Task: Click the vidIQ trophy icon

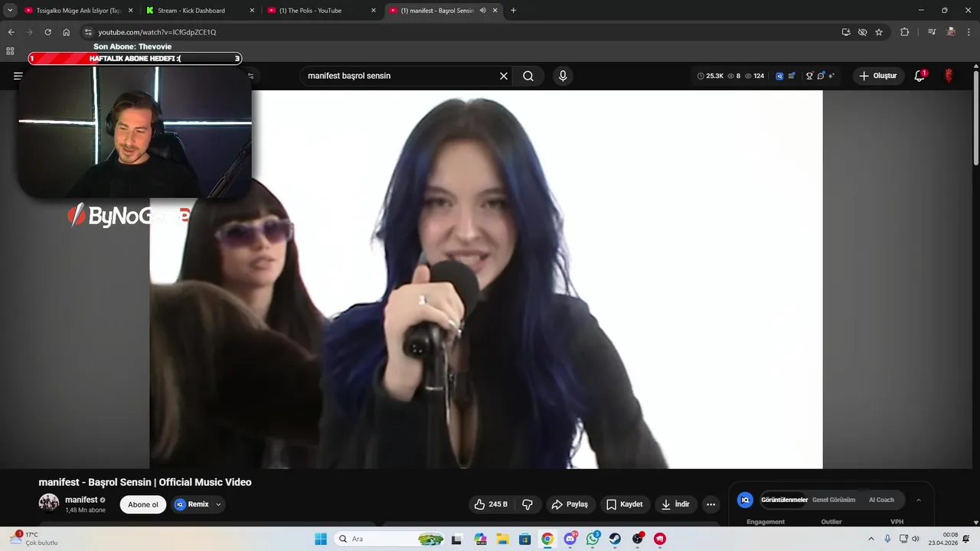Action: click(809, 76)
